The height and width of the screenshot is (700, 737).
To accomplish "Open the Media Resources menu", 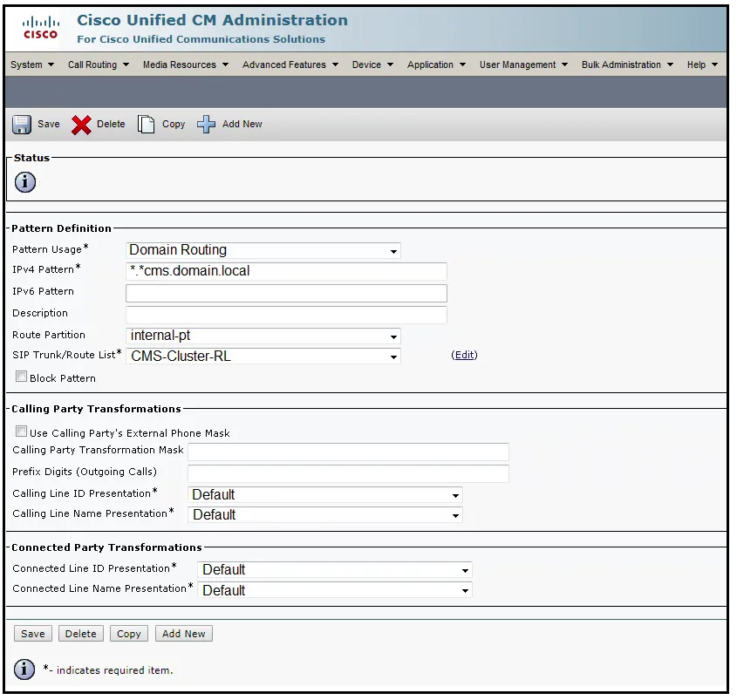I will [186, 65].
